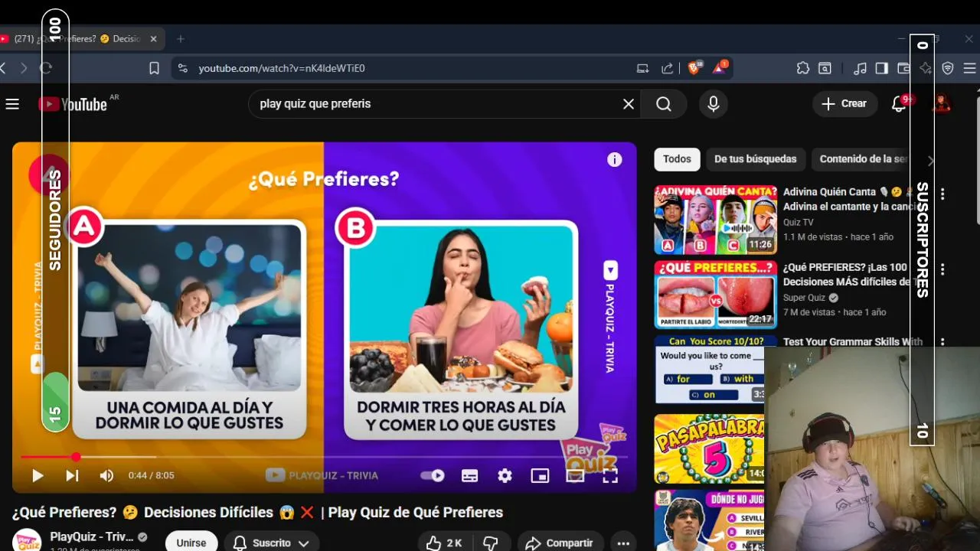Image resolution: width=980 pixels, height=551 pixels.
Task: Click the video progress bar scrubber
Action: pos(76,457)
